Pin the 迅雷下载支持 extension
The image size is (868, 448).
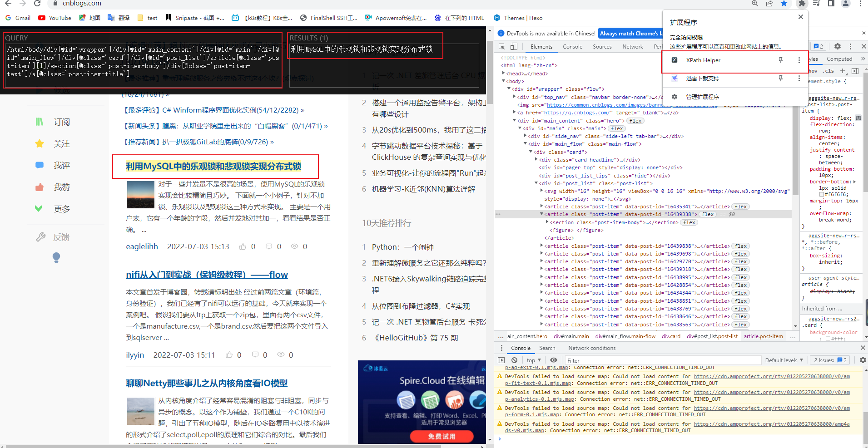click(781, 78)
